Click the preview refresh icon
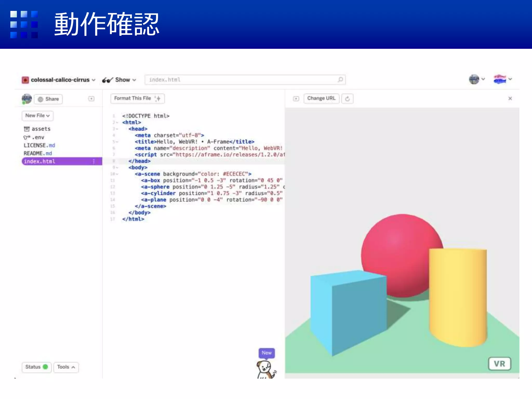 [x=347, y=99]
